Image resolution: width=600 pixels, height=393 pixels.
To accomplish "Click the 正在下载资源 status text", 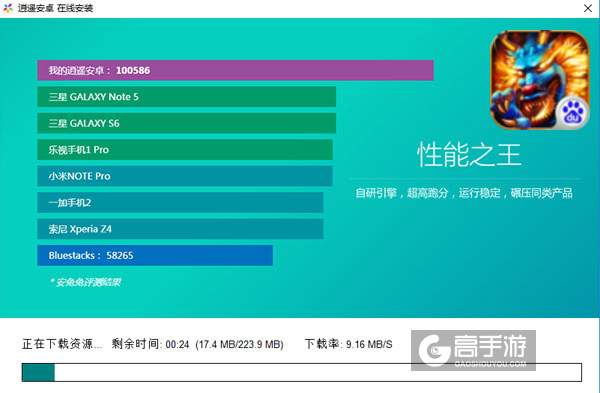I will pyautogui.click(x=62, y=344).
